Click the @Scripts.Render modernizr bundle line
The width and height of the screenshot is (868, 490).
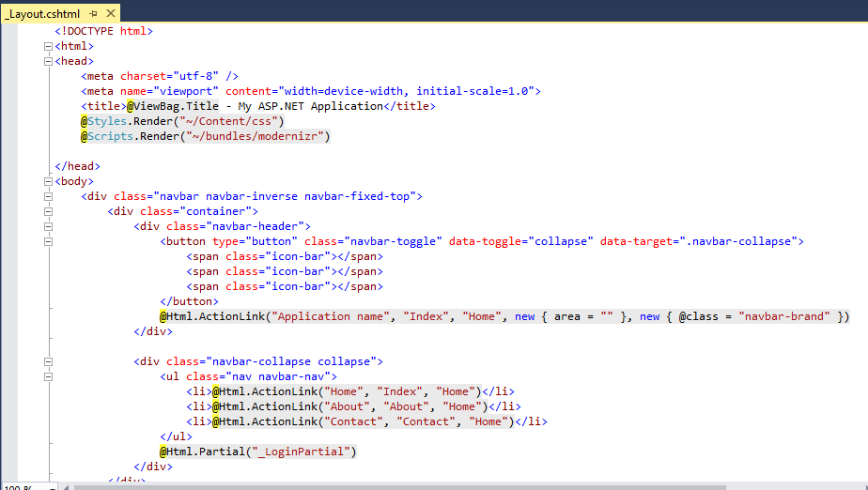206,136
